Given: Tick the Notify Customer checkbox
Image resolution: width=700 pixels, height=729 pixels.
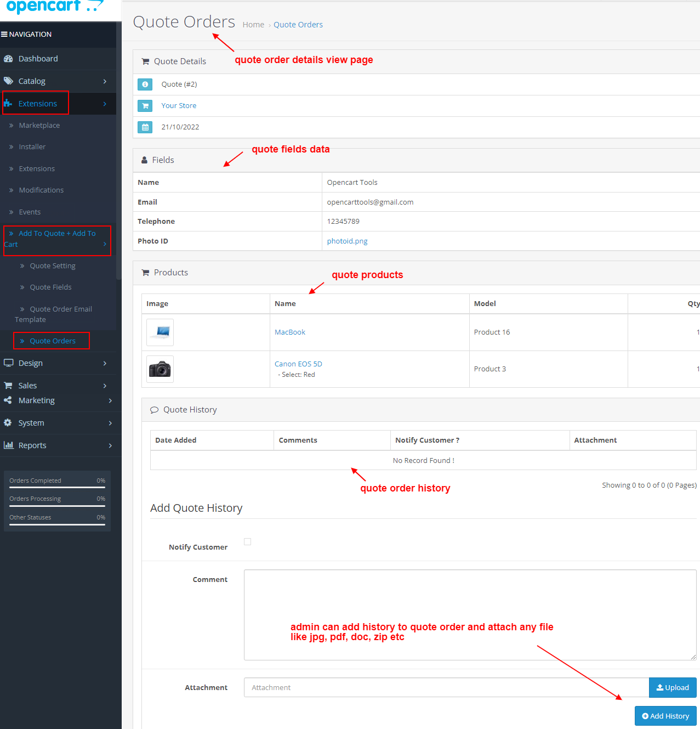Looking at the screenshot, I should click(248, 541).
